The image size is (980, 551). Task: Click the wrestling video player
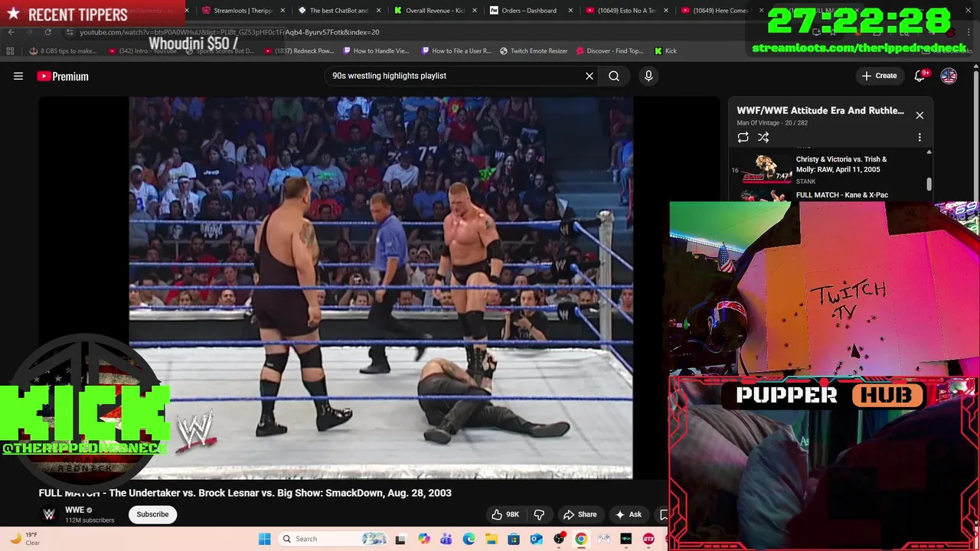tap(381, 287)
